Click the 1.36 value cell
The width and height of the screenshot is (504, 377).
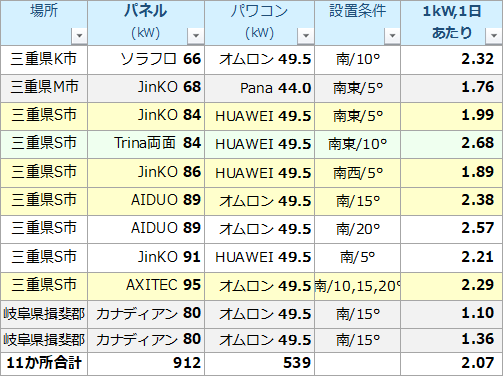coord(452,340)
